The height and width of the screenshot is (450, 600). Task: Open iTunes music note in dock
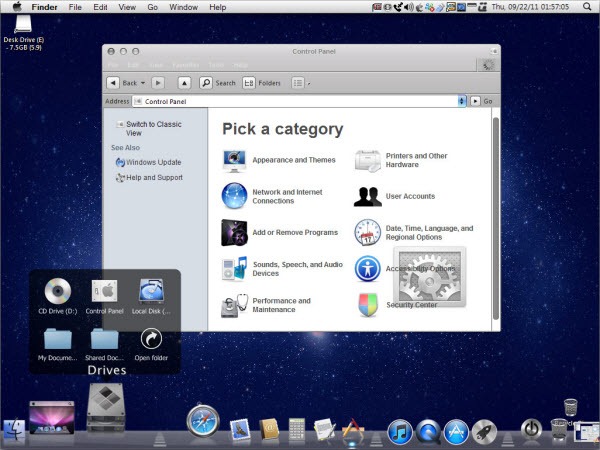tap(400, 432)
